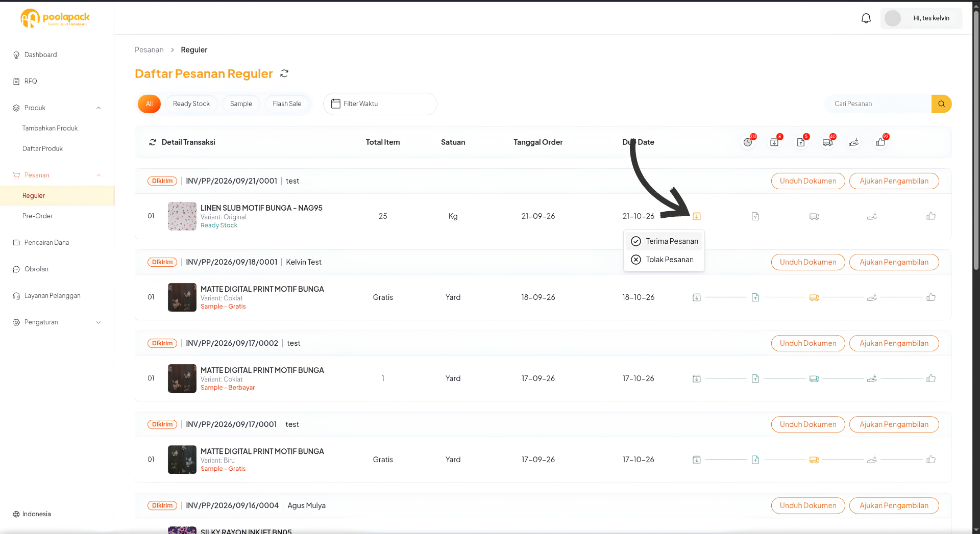Select Terima Pesanan from popup menu
The image size is (980, 534).
[x=664, y=241]
